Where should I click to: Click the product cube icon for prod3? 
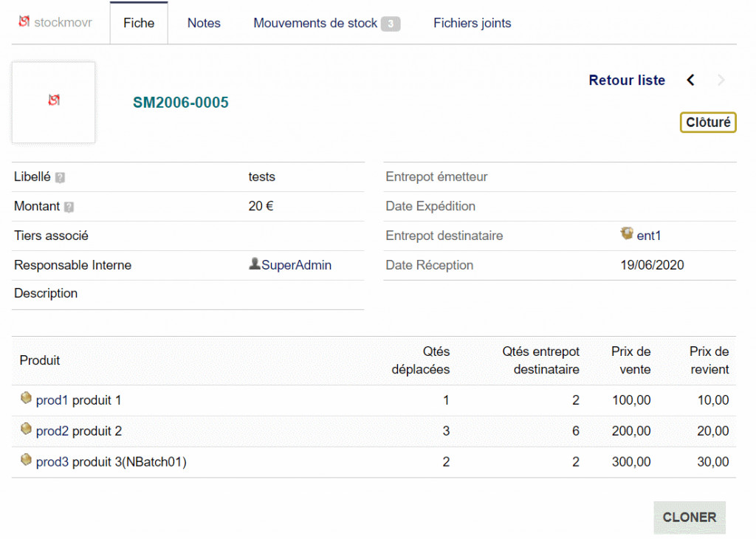point(27,461)
